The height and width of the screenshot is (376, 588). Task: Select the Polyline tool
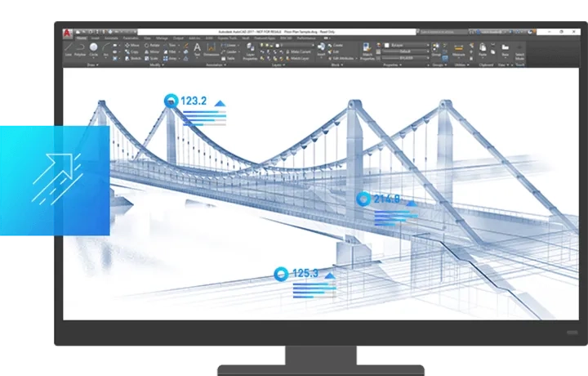pyautogui.click(x=81, y=49)
